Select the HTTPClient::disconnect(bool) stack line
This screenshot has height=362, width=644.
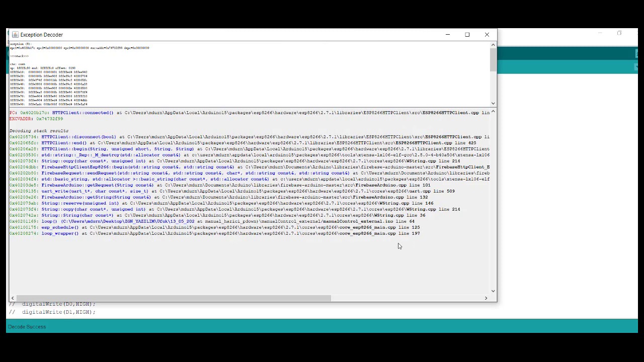pyautogui.click(x=249, y=137)
